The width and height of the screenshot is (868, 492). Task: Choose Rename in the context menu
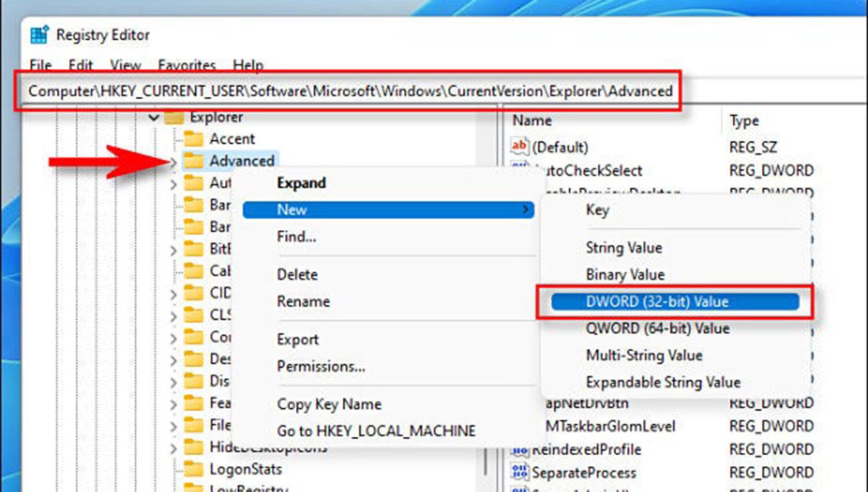(x=303, y=302)
